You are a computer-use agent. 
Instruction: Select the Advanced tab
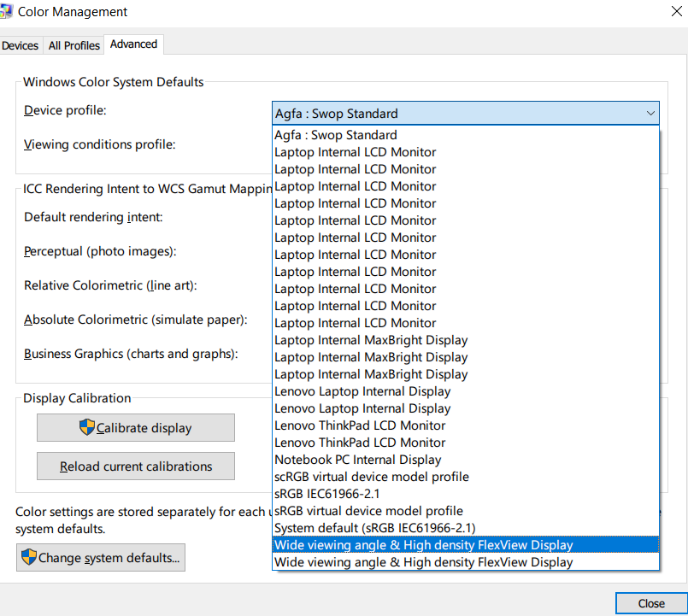tap(133, 44)
